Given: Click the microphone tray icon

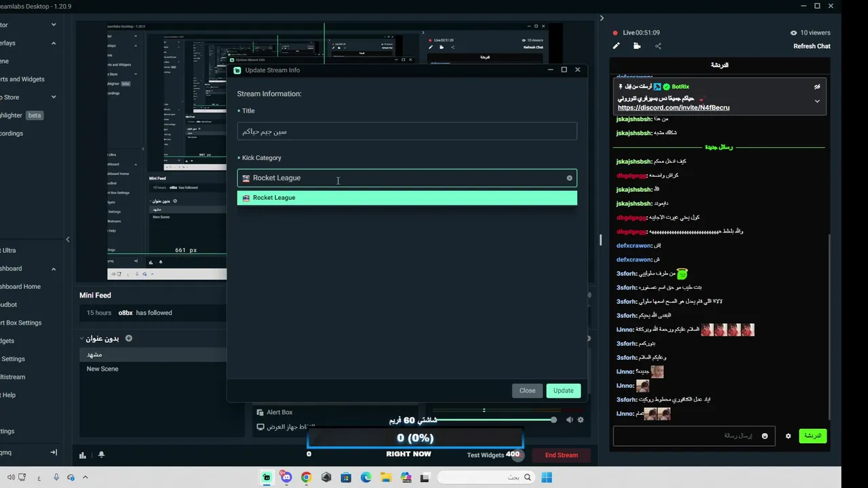Looking at the screenshot, I should [x=56, y=478].
